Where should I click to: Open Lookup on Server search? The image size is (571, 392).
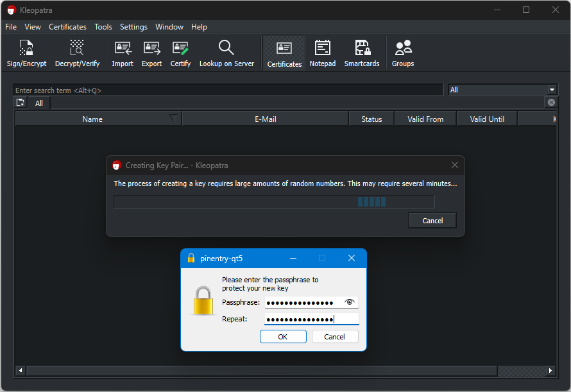pos(226,53)
